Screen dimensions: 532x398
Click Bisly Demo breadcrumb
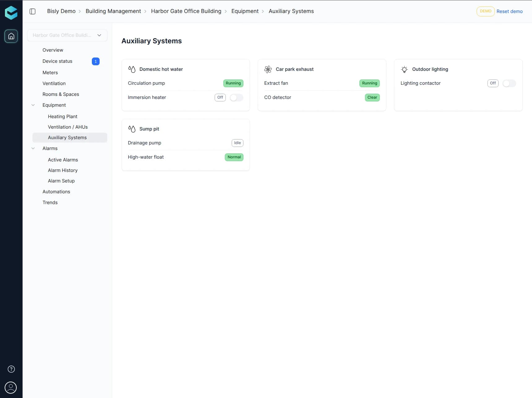pyautogui.click(x=61, y=11)
